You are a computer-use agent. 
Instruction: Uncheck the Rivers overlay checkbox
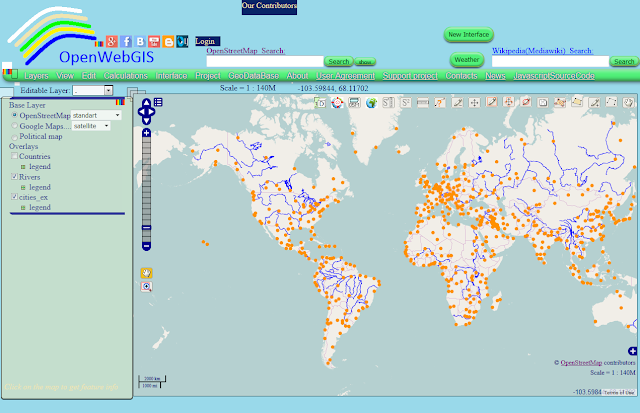tap(14, 177)
